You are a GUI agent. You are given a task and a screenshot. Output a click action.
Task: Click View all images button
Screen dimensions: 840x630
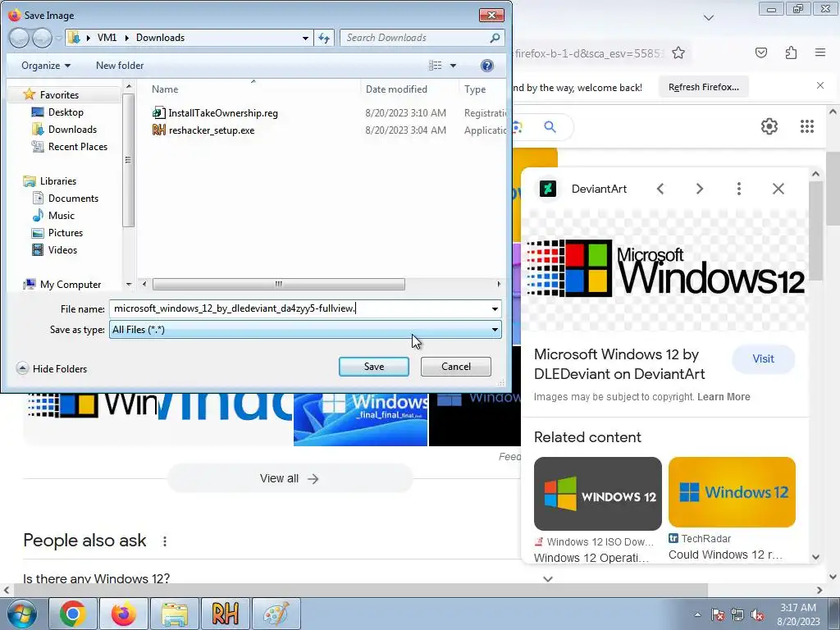pos(290,478)
